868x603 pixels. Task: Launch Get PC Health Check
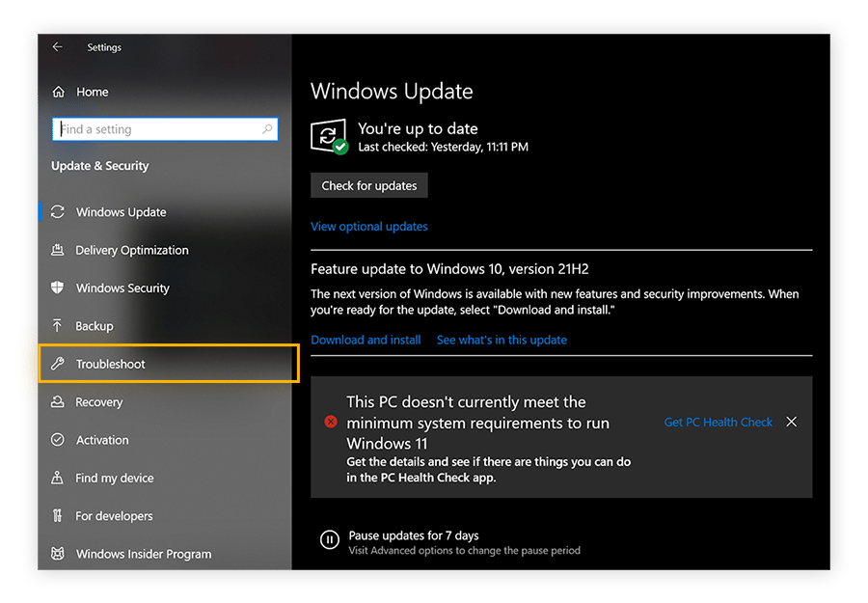click(718, 422)
